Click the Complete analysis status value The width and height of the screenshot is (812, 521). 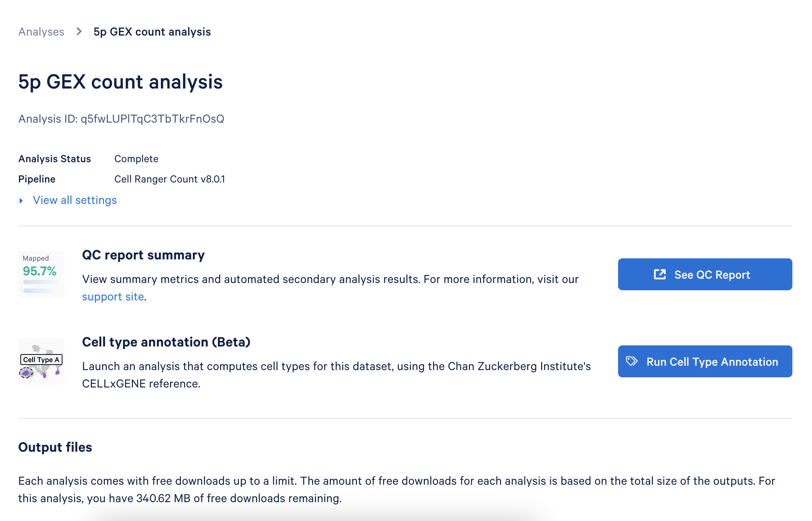coord(136,159)
